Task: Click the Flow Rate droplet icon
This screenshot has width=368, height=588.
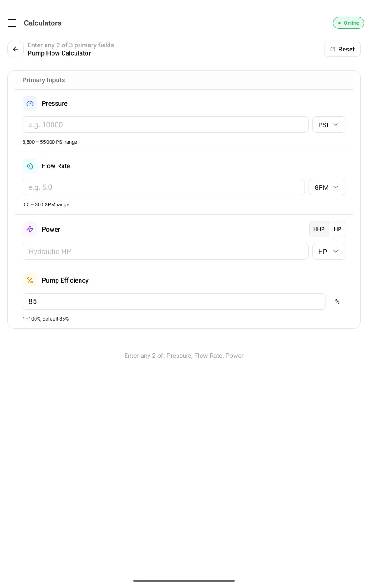Action: 30,166
